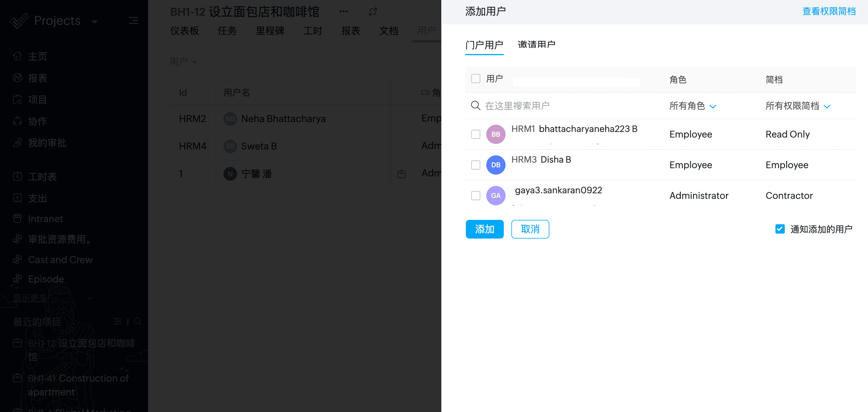The width and height of the screenshot is (868, 412).
Task: Click the DB avatar for Disha B
Action: [x=495, y=165]
